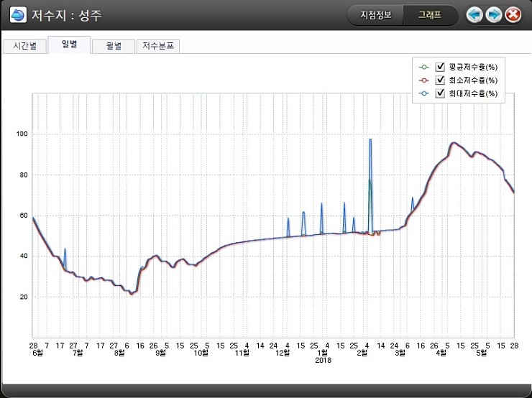532x398 pixels.
Task: Click the blue 최대저수율 legend marker
Action: (423, 93)
